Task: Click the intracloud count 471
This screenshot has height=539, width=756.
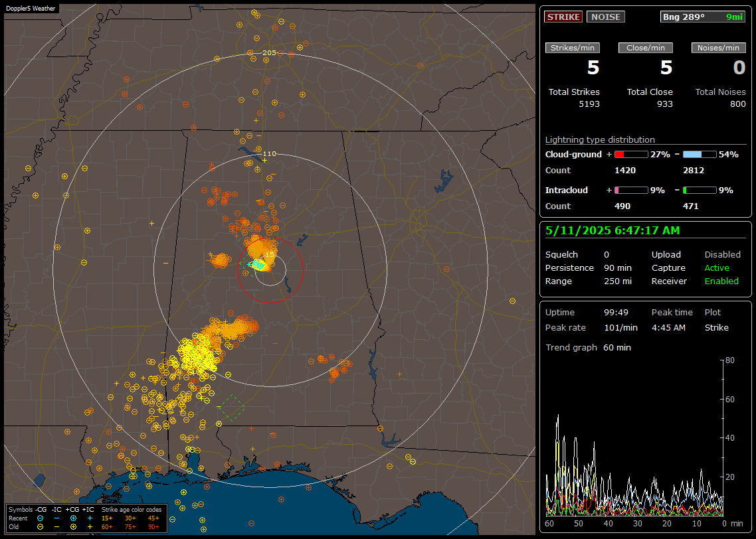Action: point(690,206)
